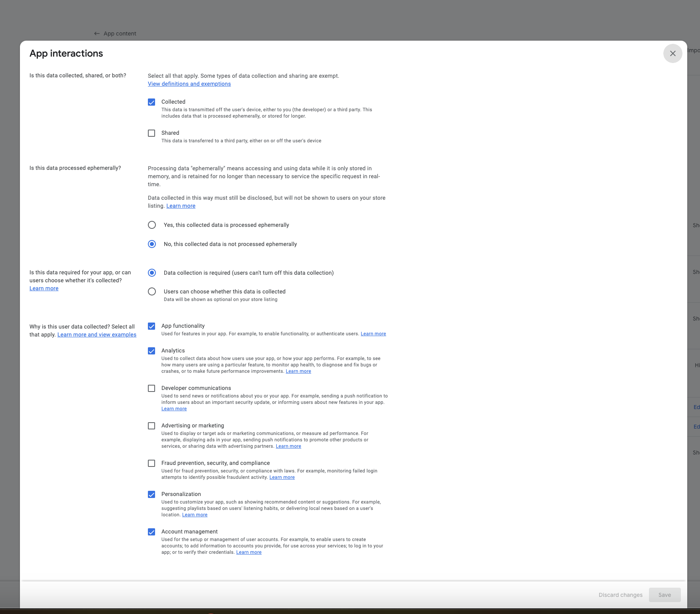Tick Fraud prevention, security, and compliance
The height and width of the screenshot is (614, 700).
pyautogui.click(x=151, y=463)
